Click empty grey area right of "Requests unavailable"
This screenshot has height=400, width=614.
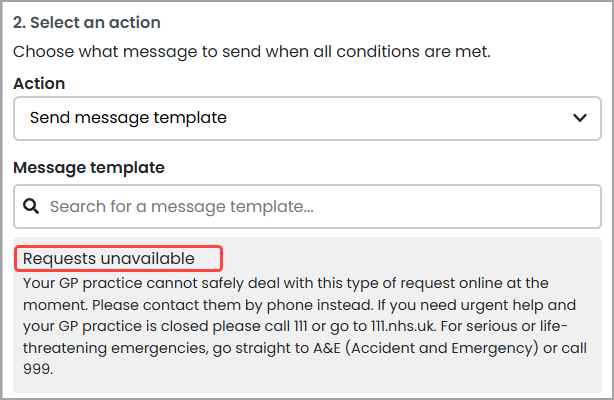(420, 259)
